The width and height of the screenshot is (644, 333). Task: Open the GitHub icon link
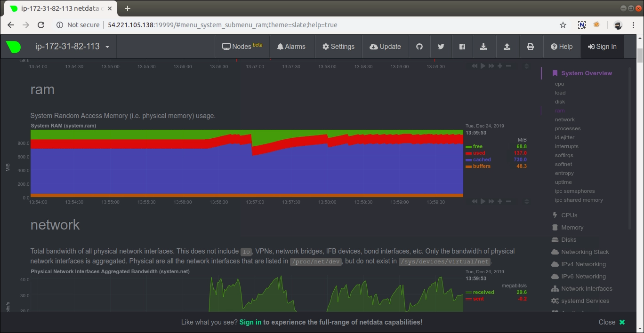click(419, 47)
